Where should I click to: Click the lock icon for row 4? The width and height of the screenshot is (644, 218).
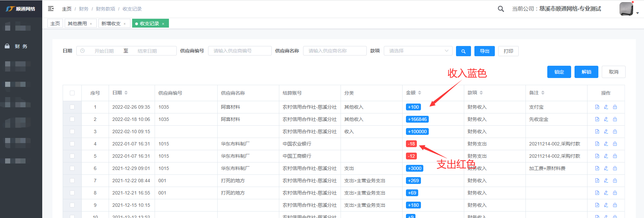[615, 144]
